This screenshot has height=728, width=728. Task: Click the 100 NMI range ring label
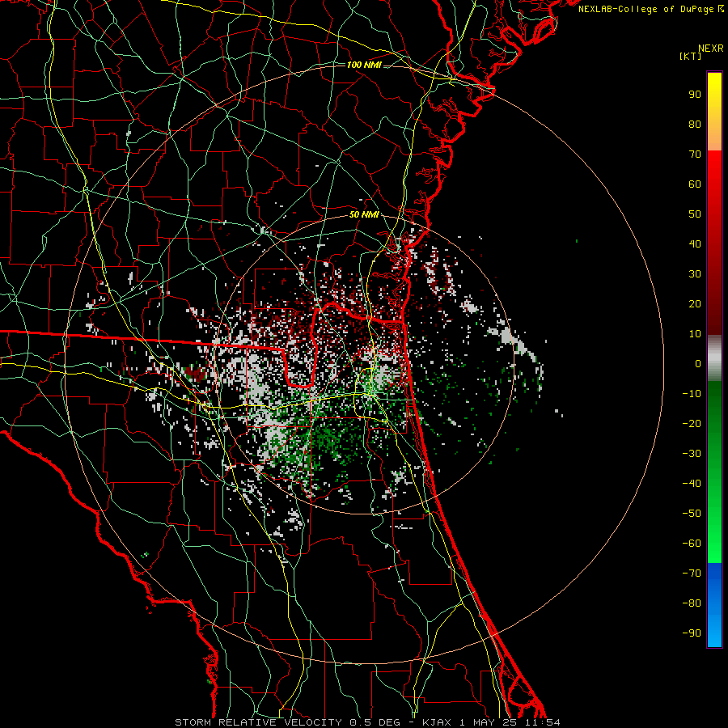[x=364, y=65]
